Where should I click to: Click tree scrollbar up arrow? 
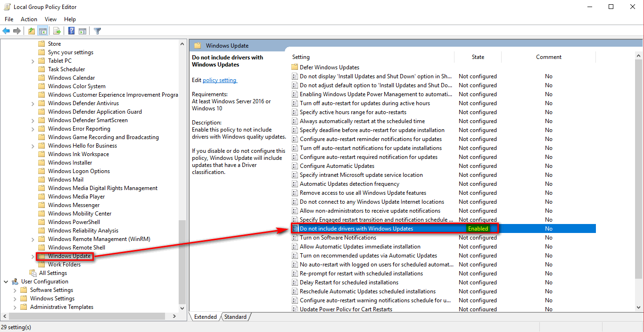182,44
